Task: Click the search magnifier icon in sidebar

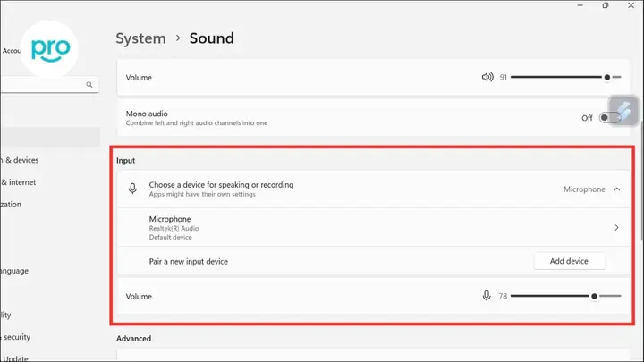Action: pyautogui.click(x=89, y=85)
